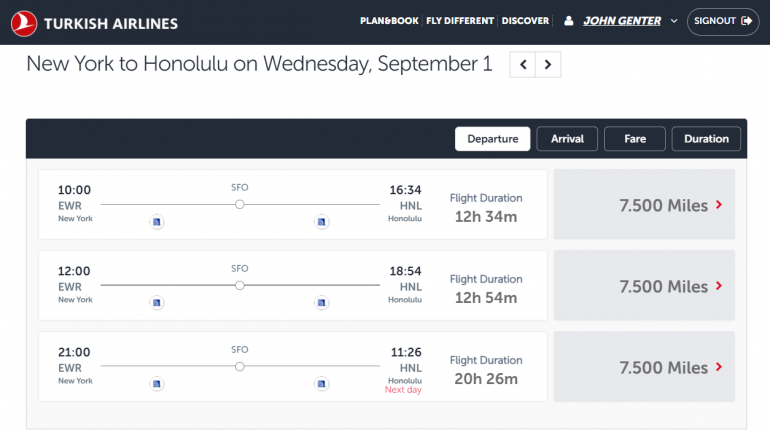Click the second airline icon on the 21:00 flight
Viewport: 770px width, 432px height.
321,383
